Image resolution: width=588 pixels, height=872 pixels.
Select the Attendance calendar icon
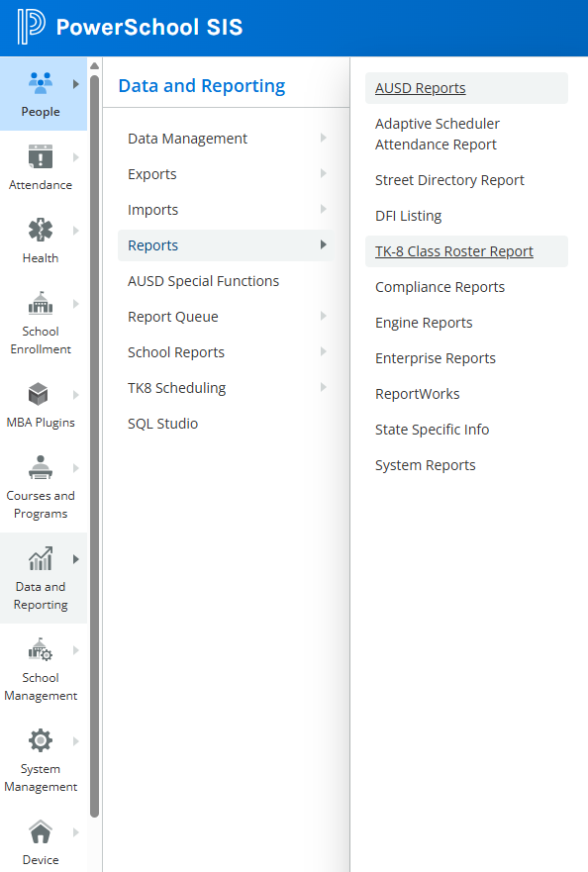pos(41,156)
